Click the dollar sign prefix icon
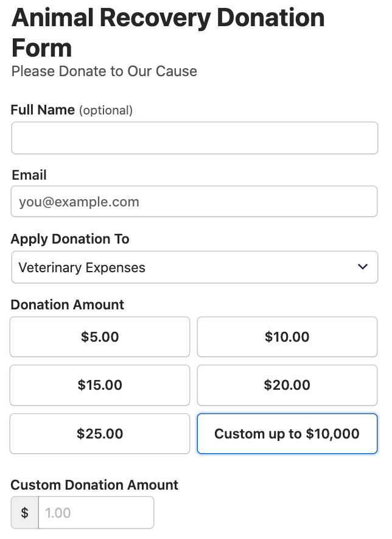Screen dimensions: 392x539 click(x=25, y=513)
